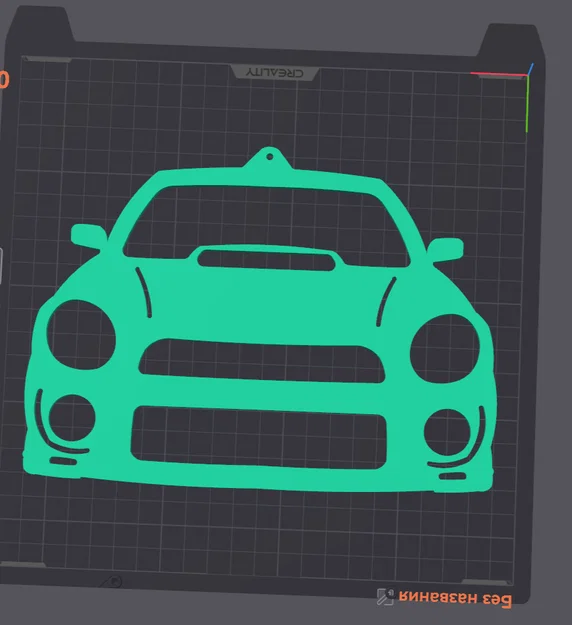The height and width of the screenshot is (625, 572).
Task: Click the large lower bumper intake cutout
Action: coord(259,436)
